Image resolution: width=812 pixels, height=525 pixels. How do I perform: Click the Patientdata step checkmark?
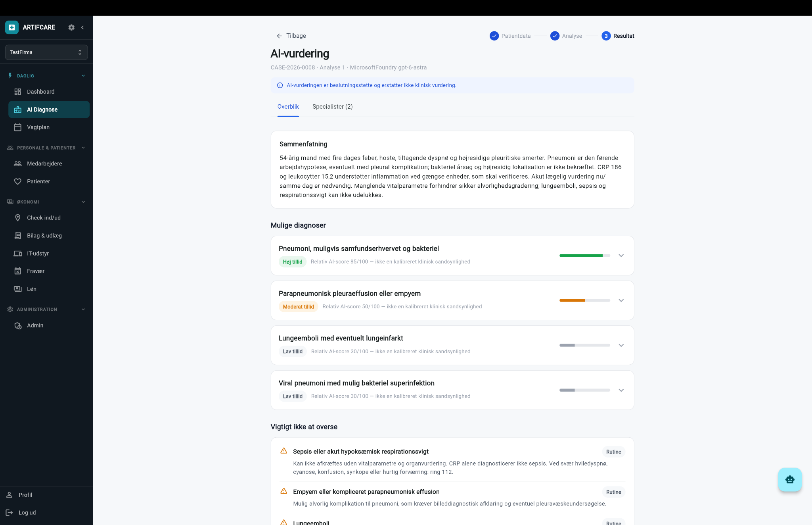[494, 36]
